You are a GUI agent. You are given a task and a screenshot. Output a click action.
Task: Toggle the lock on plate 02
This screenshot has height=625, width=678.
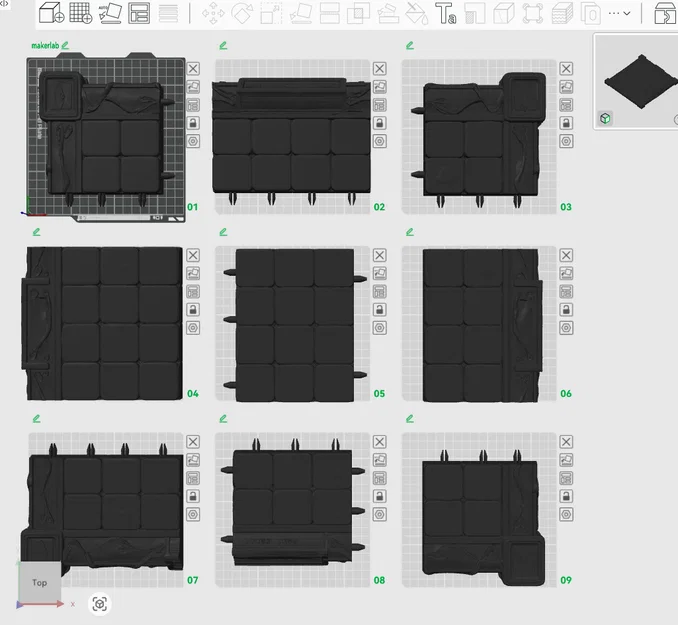pos(380,123)
